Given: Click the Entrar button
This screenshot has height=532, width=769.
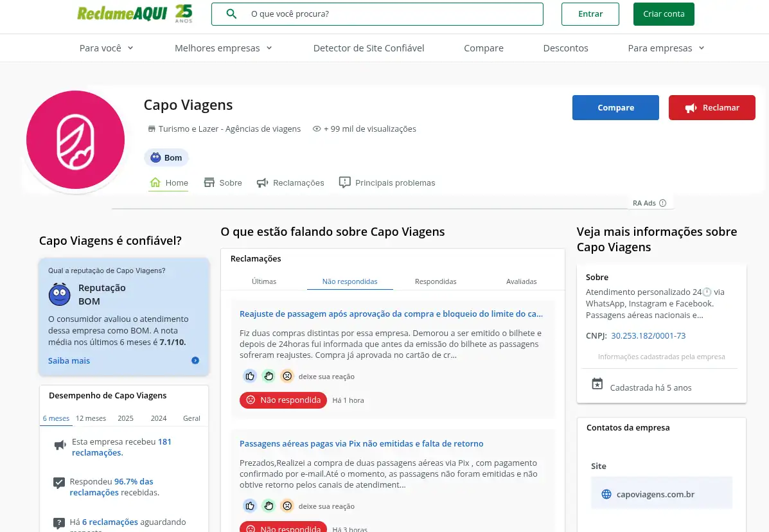Looking at the screenshot, I should click(x=590, y=13).
